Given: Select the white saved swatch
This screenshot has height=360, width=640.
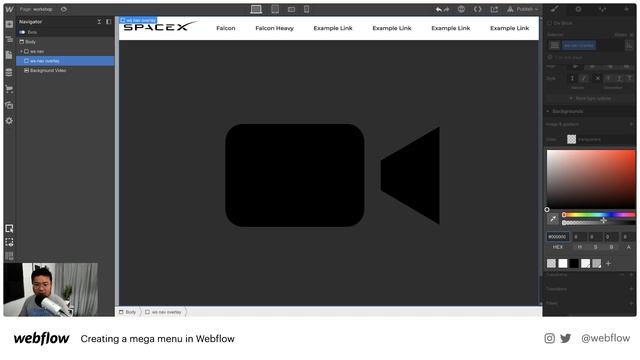Looking at the screenshot, I should tap(563, 264).
